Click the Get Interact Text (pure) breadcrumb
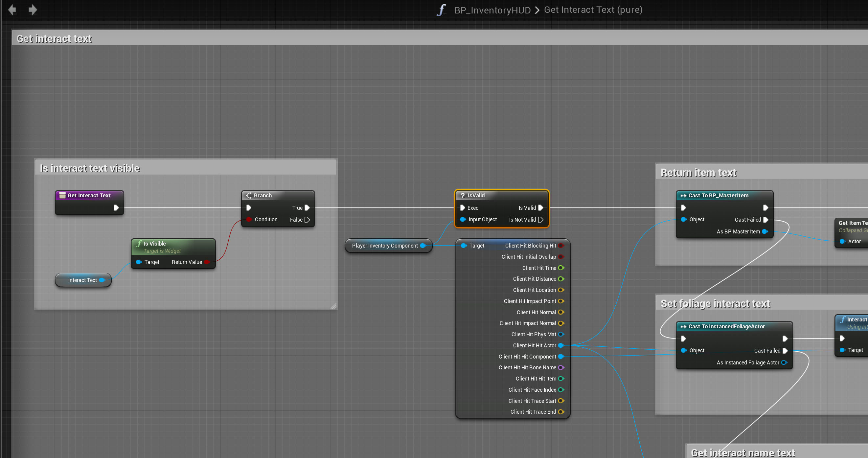868x458 pixels. (593, 10)
